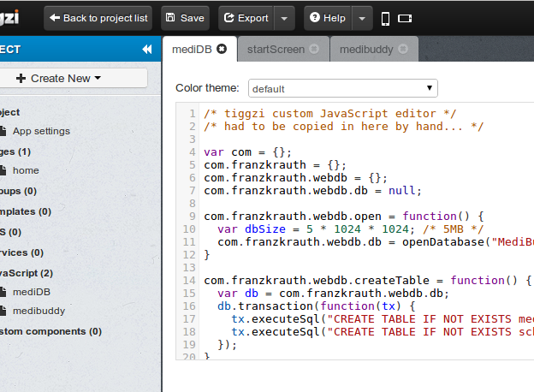Viewport: 534px width, 392px height.
Task: Close the medibuddy tab
Action: [x=403, y=49]
